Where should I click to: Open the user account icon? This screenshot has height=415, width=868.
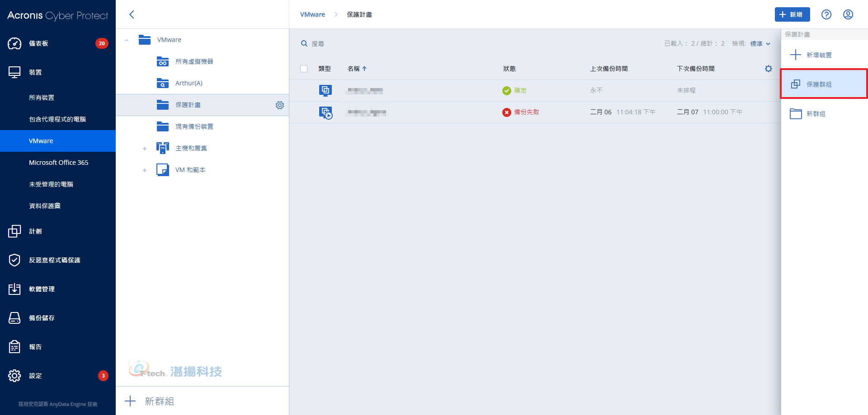848,14
